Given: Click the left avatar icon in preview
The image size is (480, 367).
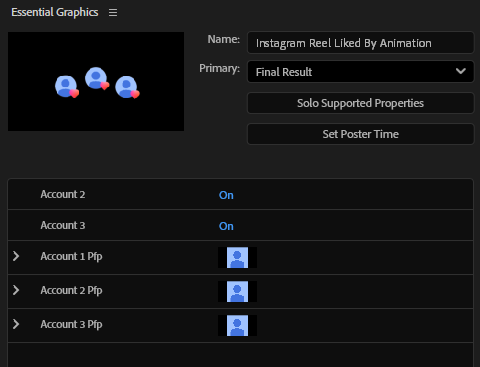Looking at the screenshot, I should [x=67, y=87].
